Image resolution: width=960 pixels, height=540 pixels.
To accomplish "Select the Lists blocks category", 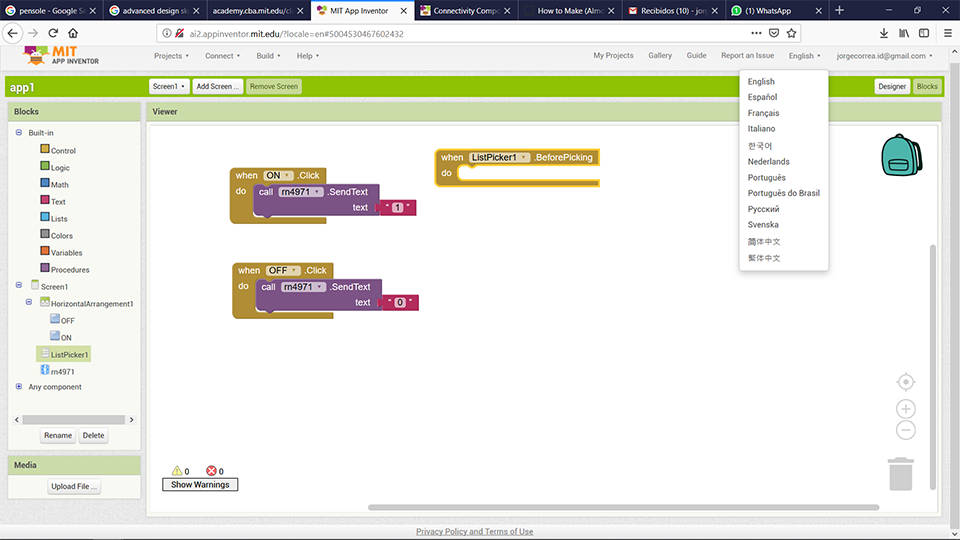I will [53, 218].
